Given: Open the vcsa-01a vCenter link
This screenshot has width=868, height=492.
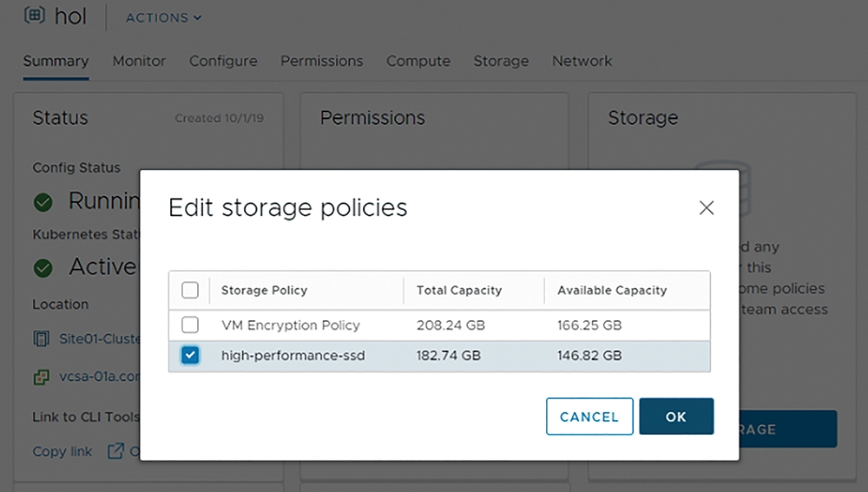Looking at the screenshot, I should [x=100, y=377].
